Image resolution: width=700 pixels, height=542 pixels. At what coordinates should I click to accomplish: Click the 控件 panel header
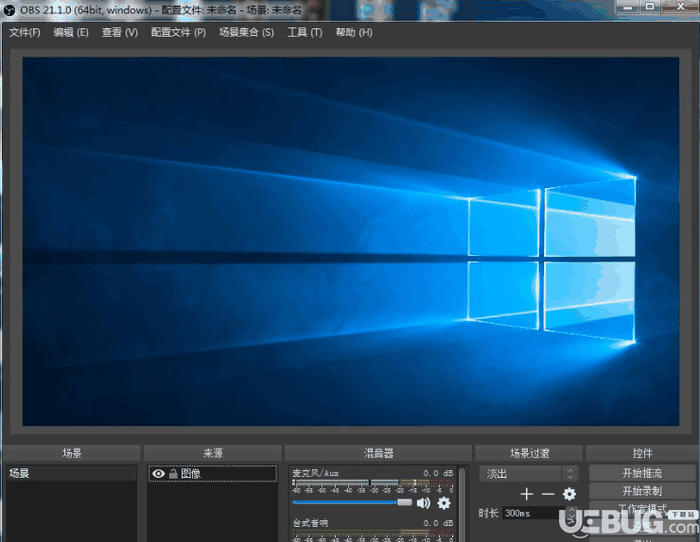pos(642,453)
